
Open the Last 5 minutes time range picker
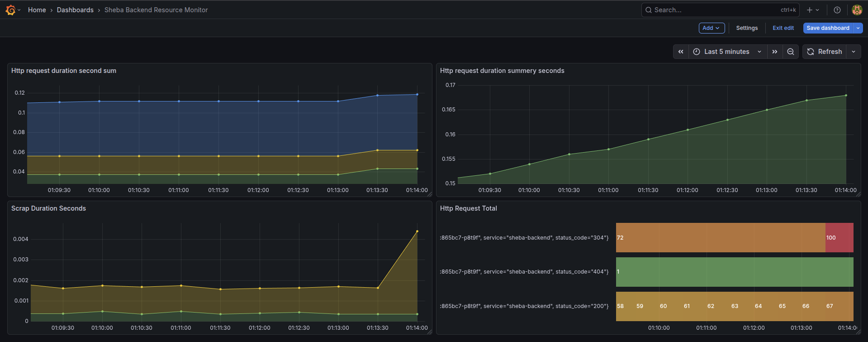pyautogui.click(x=728, y=52)
